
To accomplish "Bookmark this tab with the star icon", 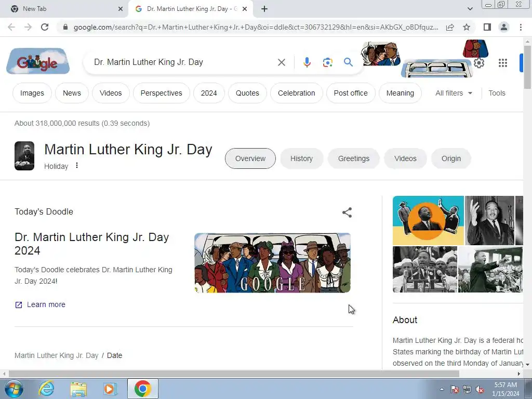I will pos(467,27).
